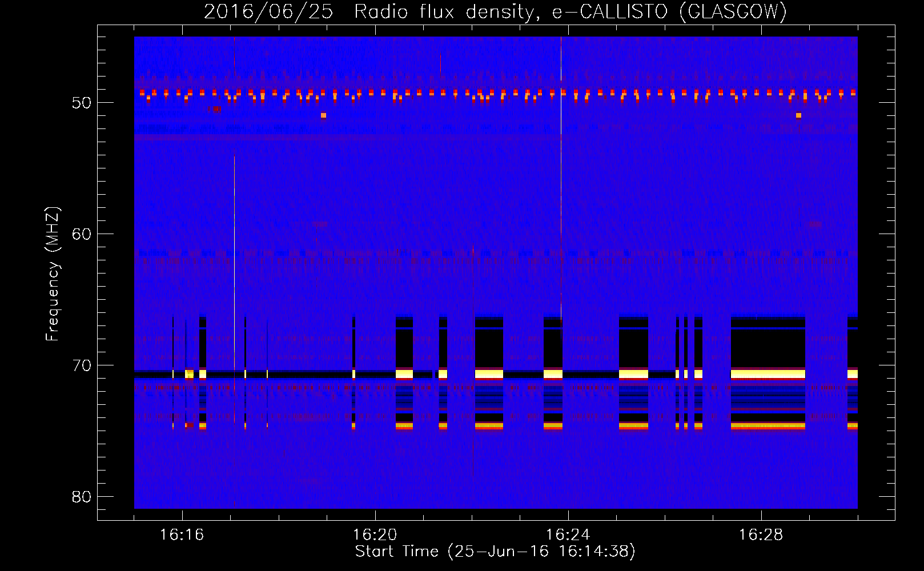The image size is (924, 571).
Task: Select the 70 frequency tick label
Action: 82,366
